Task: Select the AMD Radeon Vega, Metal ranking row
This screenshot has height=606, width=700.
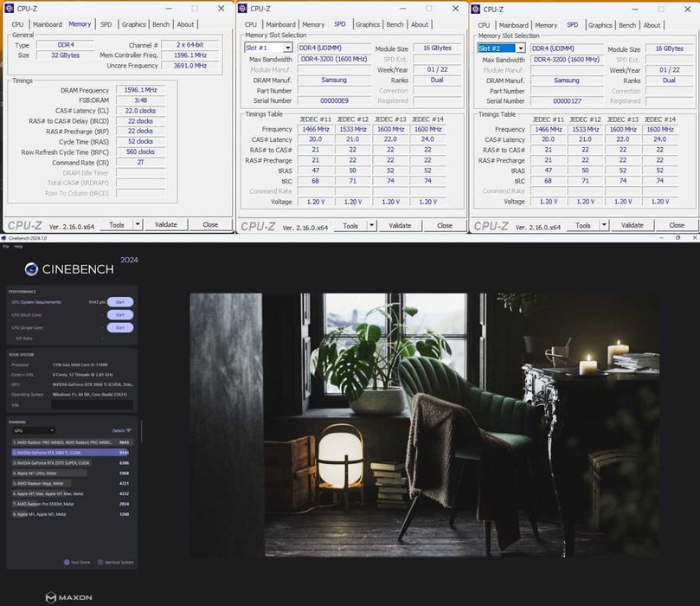Action: pyautogui.click(x=71, y=483)
